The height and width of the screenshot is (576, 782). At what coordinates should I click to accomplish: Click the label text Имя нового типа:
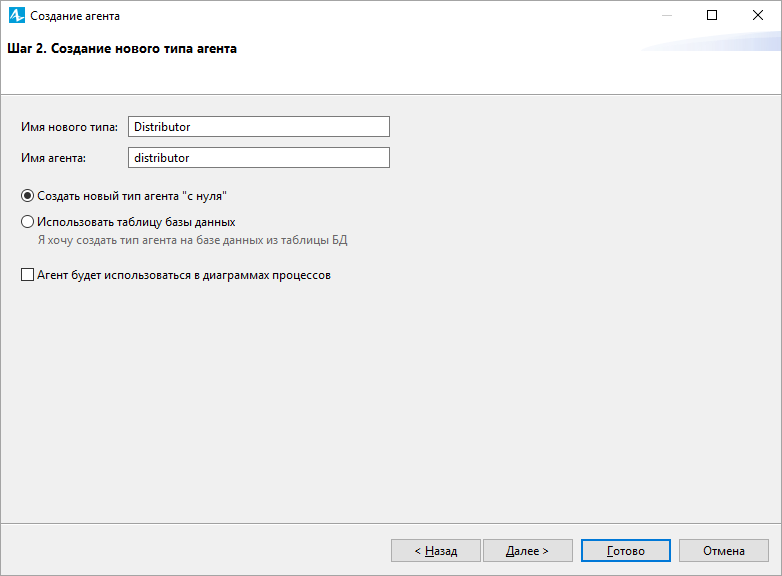tap(69, 127)
